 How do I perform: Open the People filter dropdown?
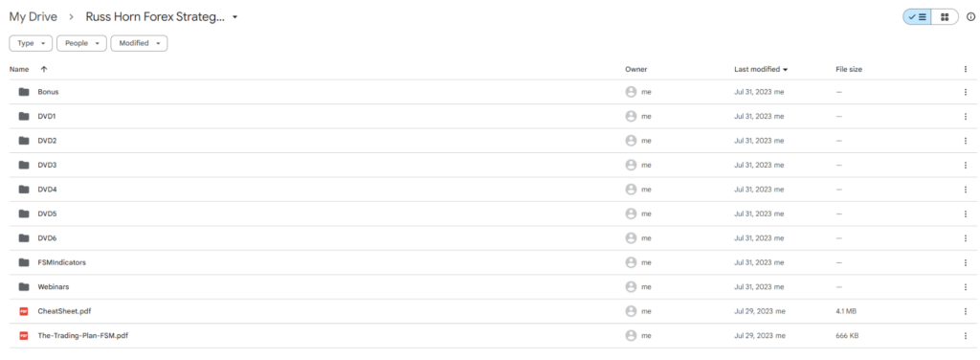coord(81,44)
